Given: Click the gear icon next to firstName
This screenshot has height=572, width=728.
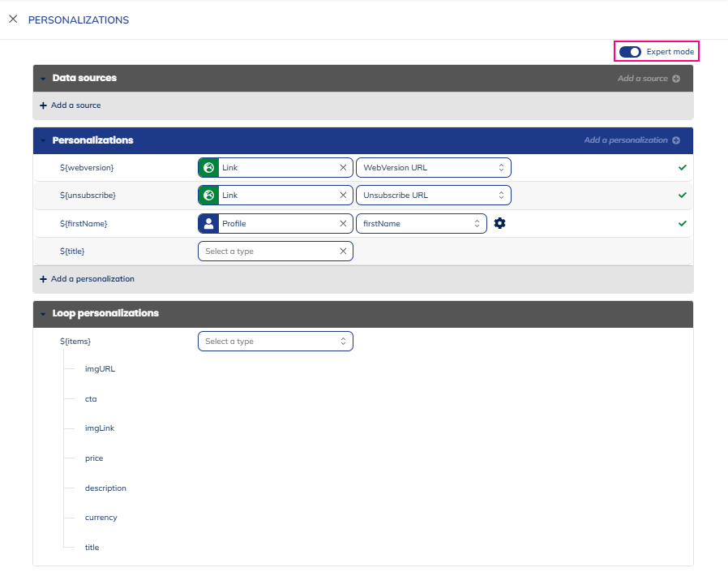Looking at the screenshot, I should (x=499, y=223).
